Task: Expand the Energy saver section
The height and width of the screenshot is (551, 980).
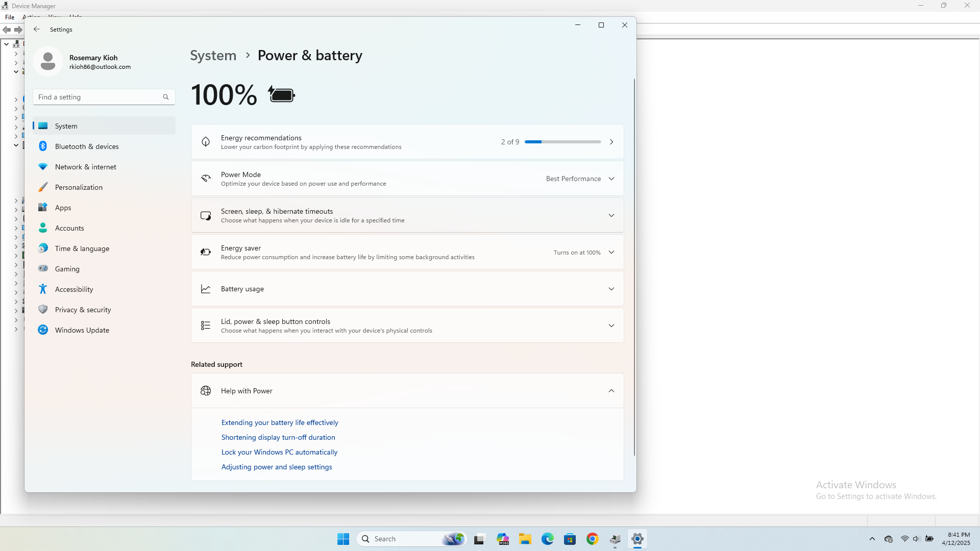Action: coord(407,252)
